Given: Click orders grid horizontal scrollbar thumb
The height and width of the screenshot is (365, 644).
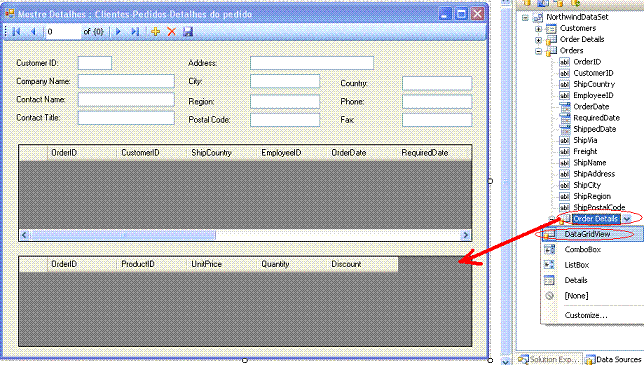Looking at the screenshot, I should click(123, 235).
